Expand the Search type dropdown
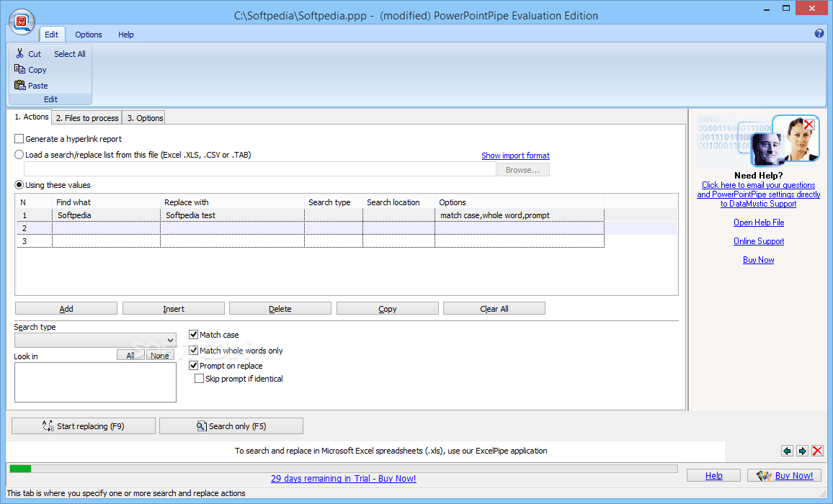 170,341
